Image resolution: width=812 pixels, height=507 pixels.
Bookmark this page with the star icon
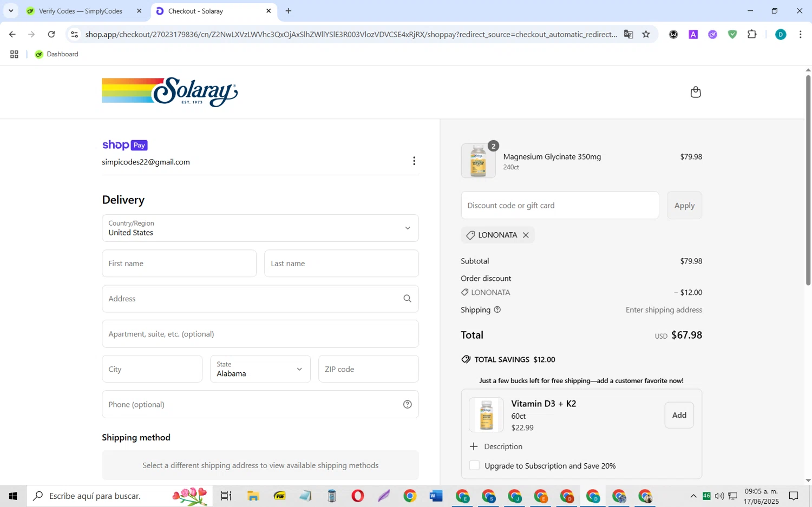(646, 34)
